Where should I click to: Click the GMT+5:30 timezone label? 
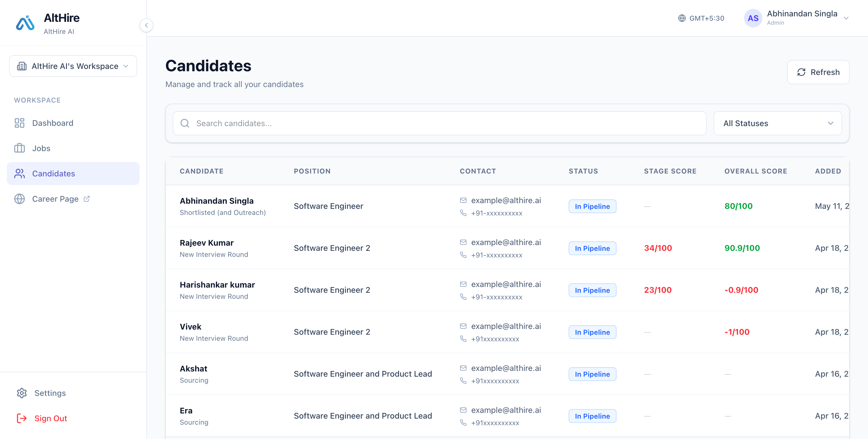(707, 18)
